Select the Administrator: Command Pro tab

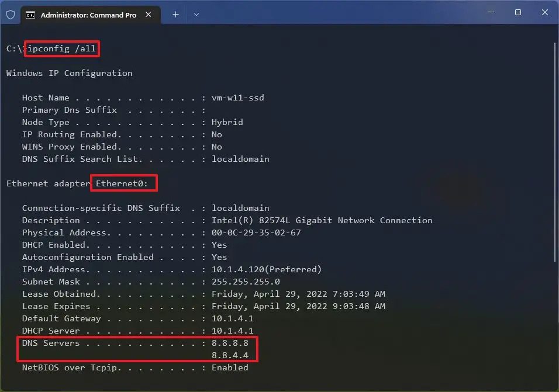pyautogui.click(x=88, y=14)
